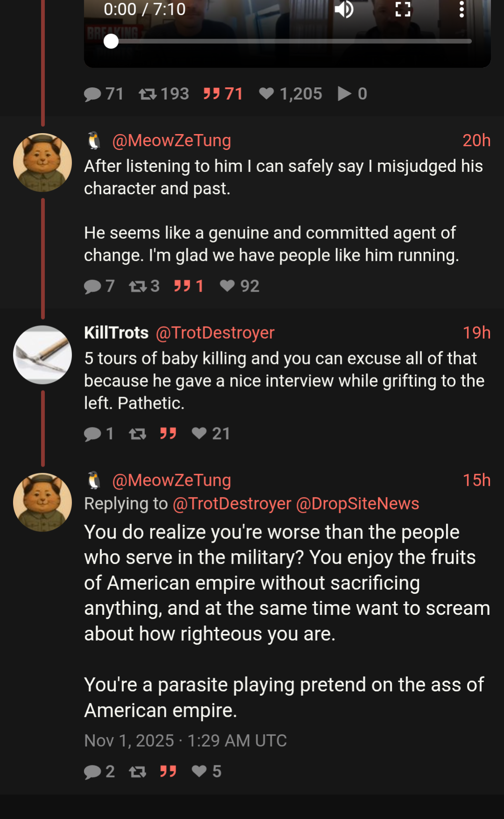Like KillTrots reply with 21 likes
504x819 pixels.
[x=199, y=434]
